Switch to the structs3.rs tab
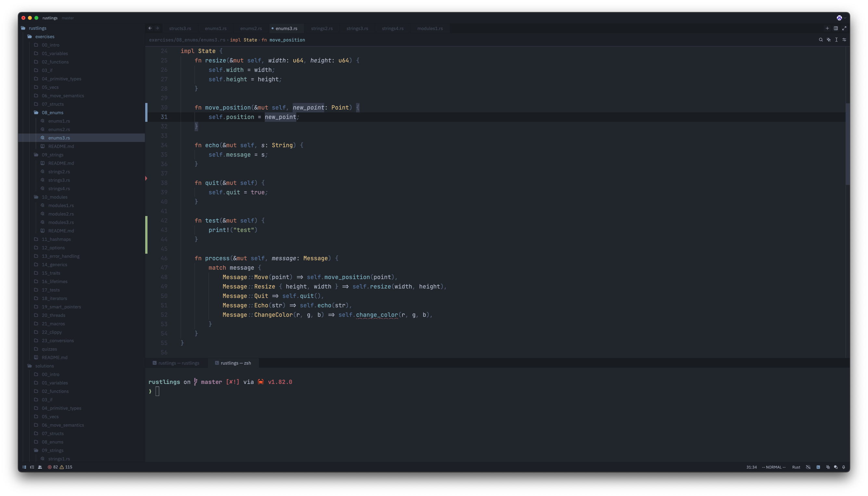Viewport: 868px width, 496px height. point(180,28)
